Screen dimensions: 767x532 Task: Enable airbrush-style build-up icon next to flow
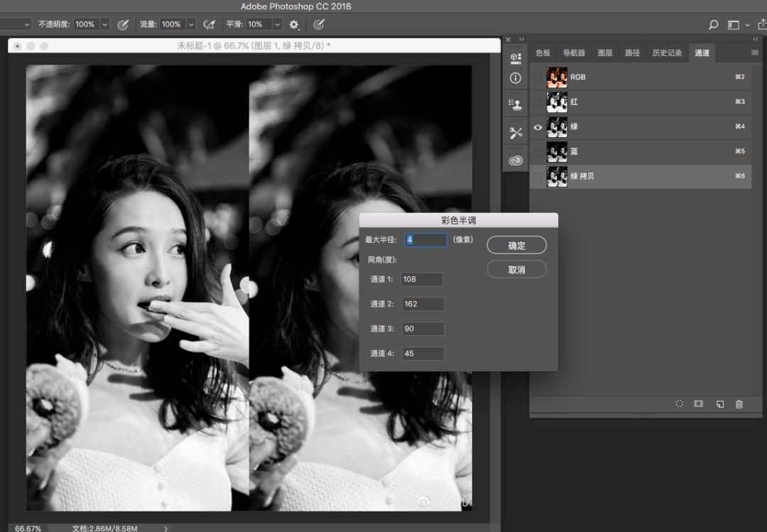[209, 24]
